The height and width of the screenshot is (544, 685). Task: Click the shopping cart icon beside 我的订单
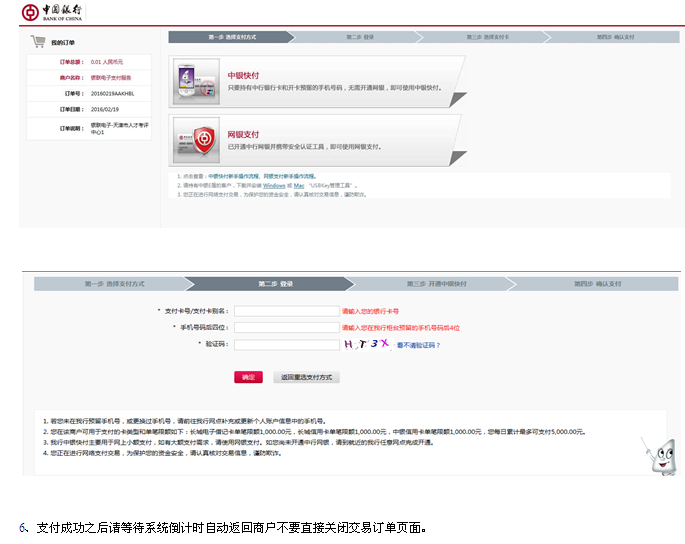coord(38,42)
